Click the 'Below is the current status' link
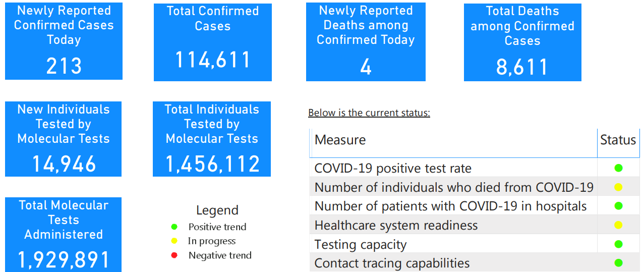The height and width of the screenshot is (272, 644). point(369,113)
